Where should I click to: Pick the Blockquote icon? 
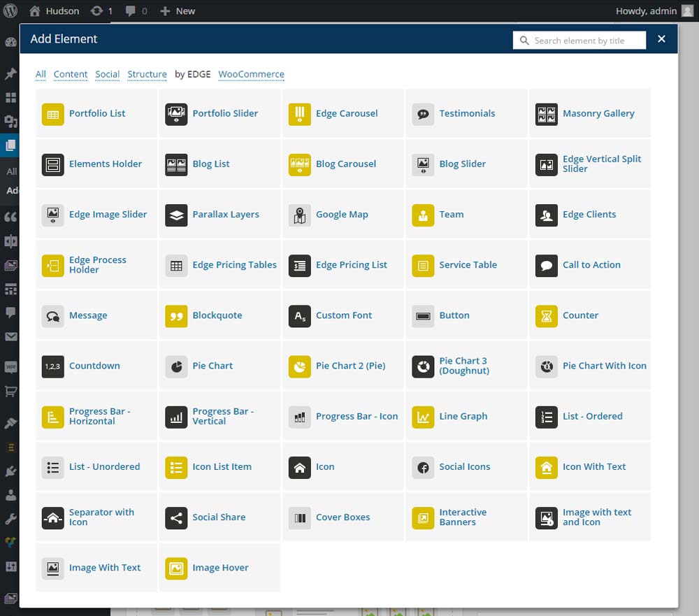point(176,316)
